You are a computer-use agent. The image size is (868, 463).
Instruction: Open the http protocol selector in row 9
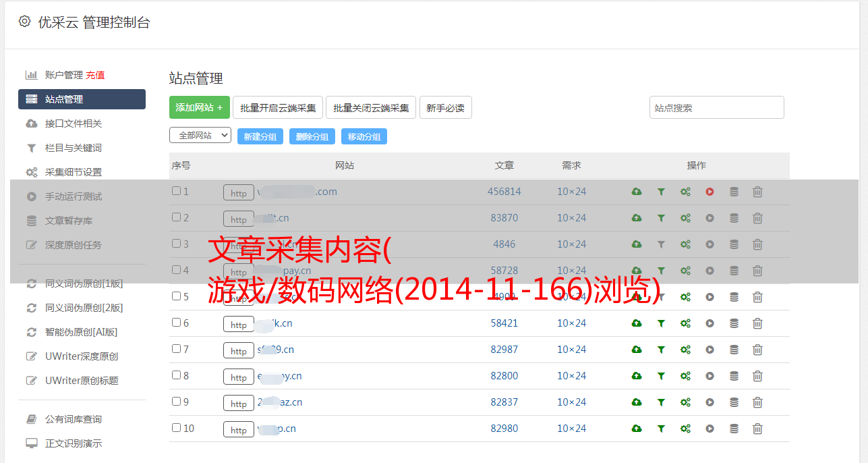point(239,403)
